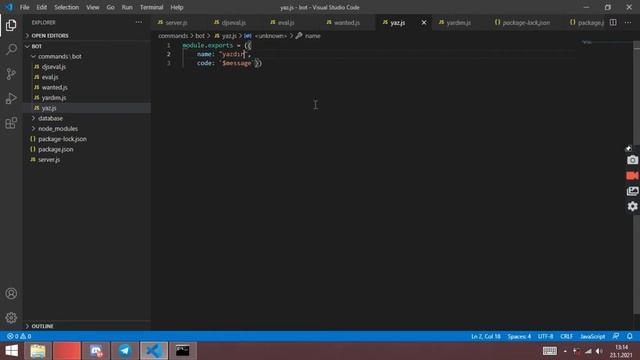640x360 pixels.
Task: Click the feedback icon in status bar
Action: coord(616,336)
